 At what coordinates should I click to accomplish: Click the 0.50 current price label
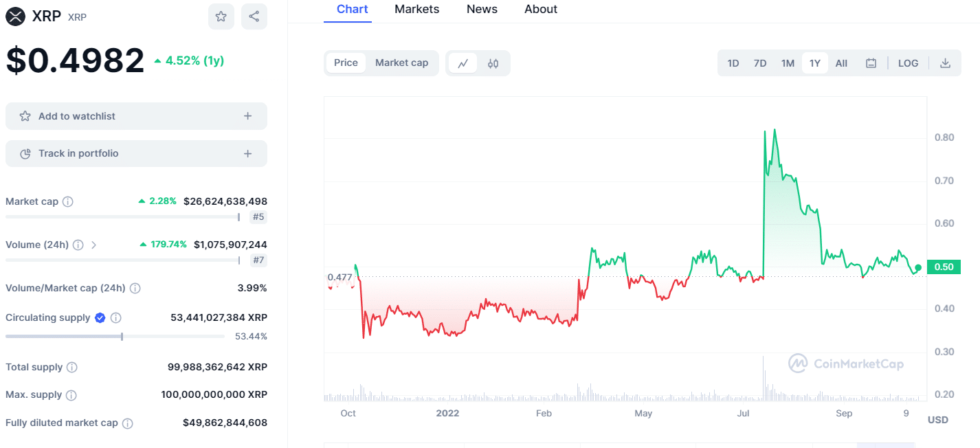click(944, 267)
